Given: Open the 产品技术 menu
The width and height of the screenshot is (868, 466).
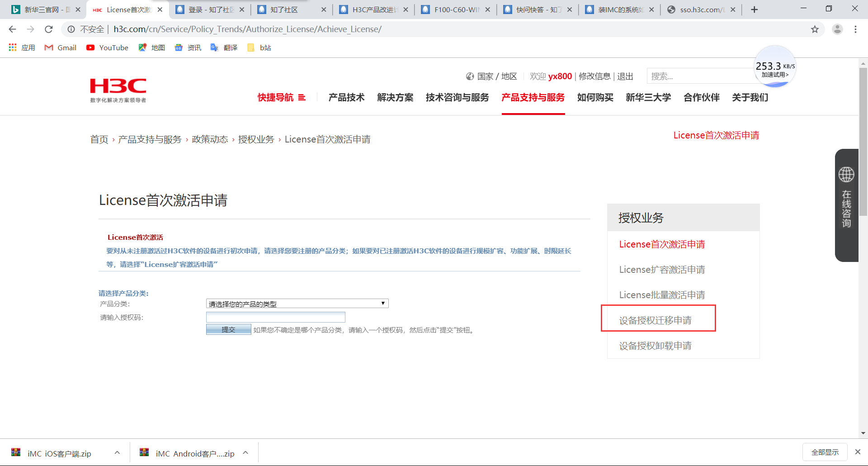Looking at the screenshot, I should pyautogui.click(x=346, y=97).
